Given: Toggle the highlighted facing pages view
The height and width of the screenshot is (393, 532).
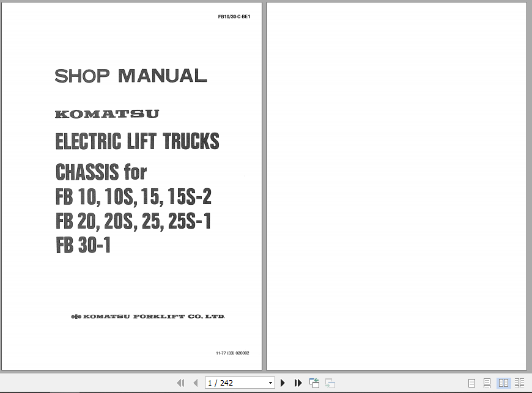Looking at the screenshot, I should click(x=503, y=382).
